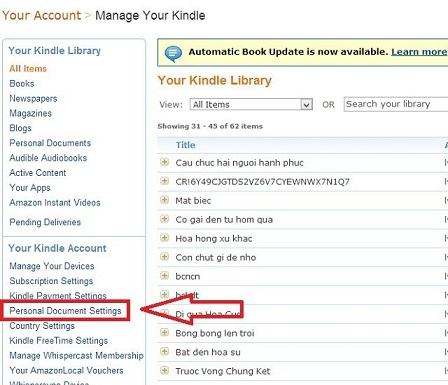Click the title 'Hoa hong xu khac'

pos(214,238)
